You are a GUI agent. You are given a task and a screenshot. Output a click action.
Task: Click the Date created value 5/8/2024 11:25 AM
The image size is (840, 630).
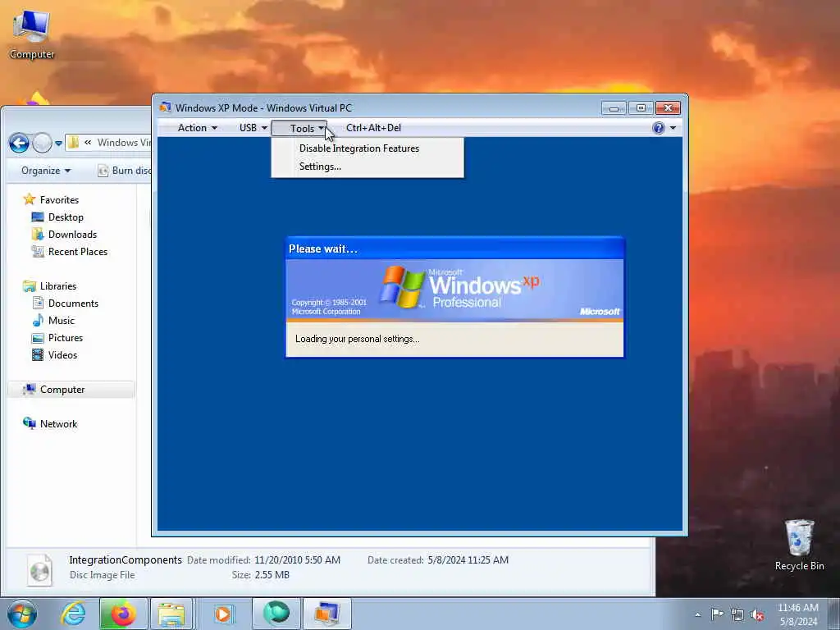[x=468, y=559]
